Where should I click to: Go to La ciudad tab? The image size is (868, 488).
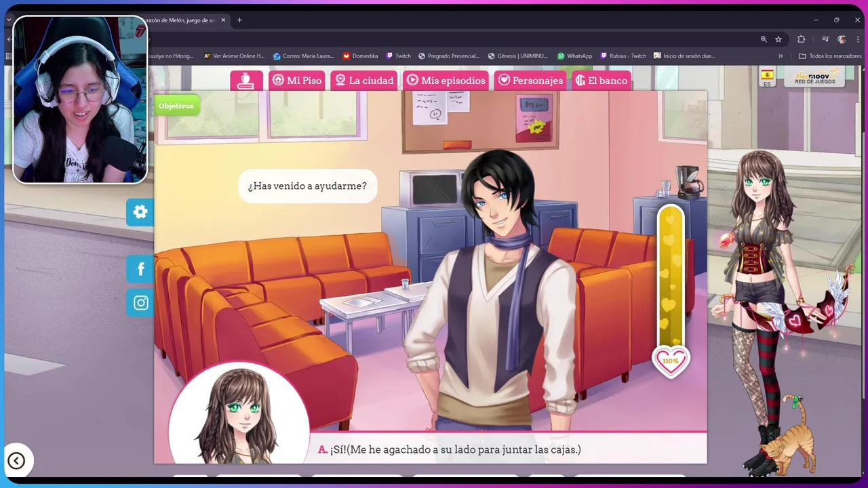[364, 80]
